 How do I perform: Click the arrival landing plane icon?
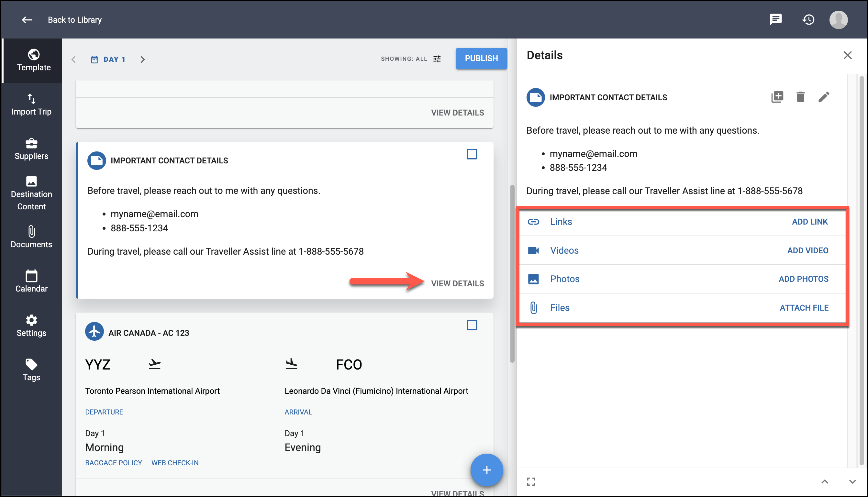tap(292, 364)
